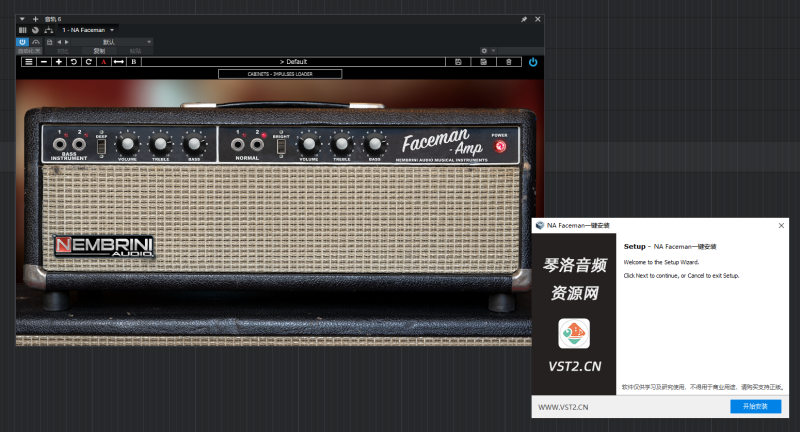Click the '> Default' preset name field

[x=293, y=62]
